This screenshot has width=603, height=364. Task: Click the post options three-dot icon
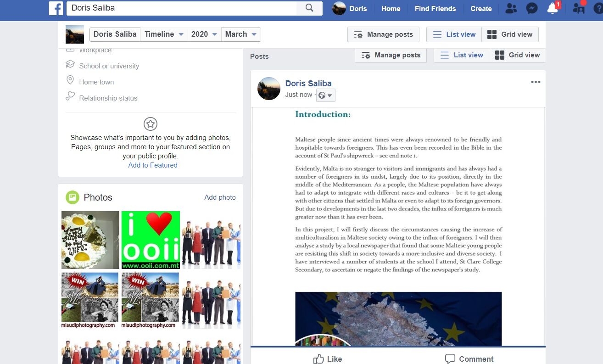pos(536,82)
